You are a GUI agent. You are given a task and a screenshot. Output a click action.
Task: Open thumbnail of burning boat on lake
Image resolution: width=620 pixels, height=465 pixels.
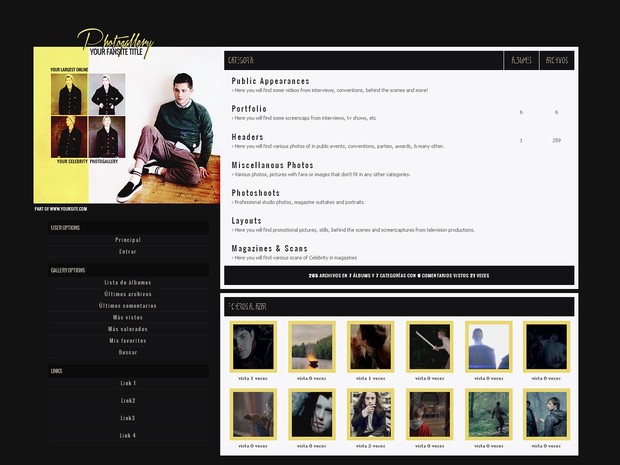click(312, 347)
